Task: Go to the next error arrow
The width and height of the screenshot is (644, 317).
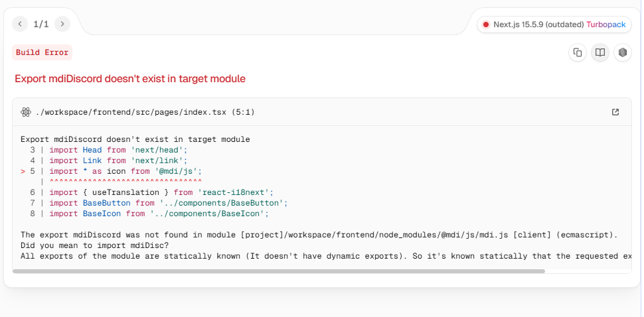Action: (62, 24)
